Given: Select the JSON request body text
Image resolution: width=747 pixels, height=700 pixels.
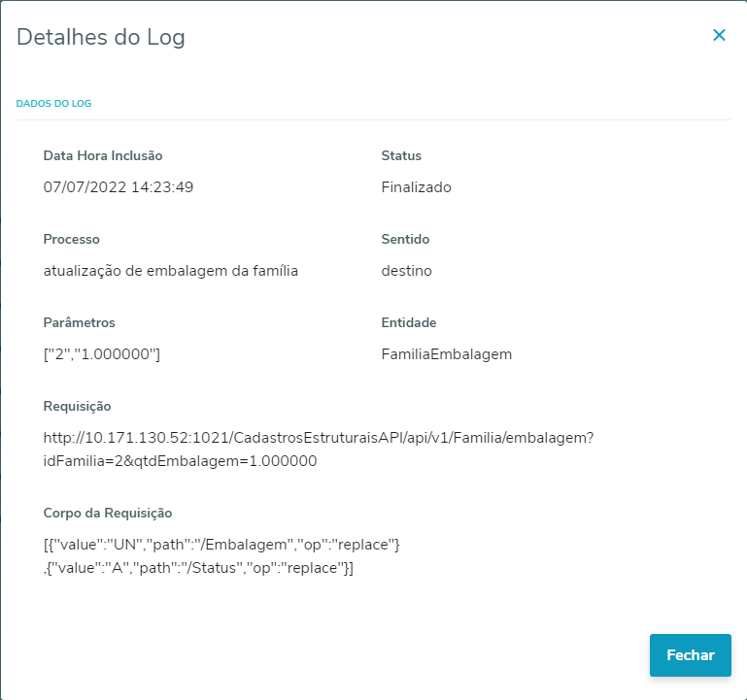Looking at the screenshot, I should pyautogui.click(x=221, y=546).
